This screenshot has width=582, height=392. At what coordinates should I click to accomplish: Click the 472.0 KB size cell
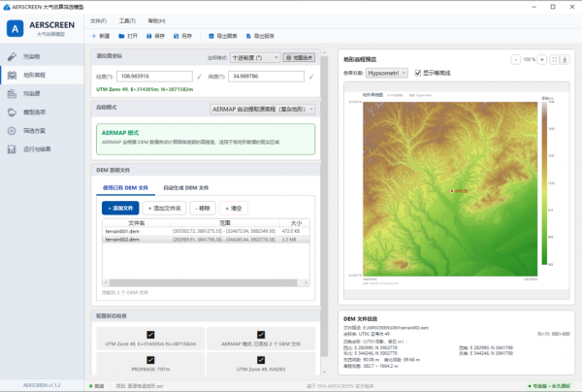coord(291,231)
